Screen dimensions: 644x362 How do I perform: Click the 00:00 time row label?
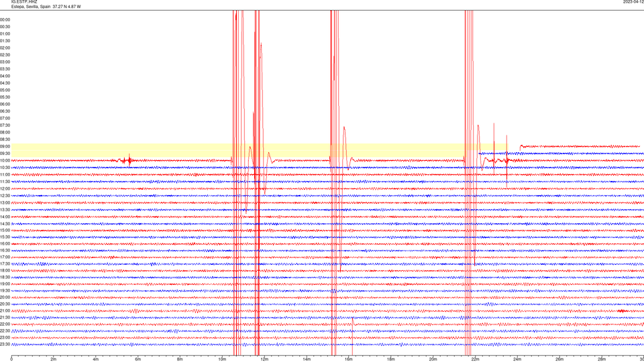tap(5, 19)
